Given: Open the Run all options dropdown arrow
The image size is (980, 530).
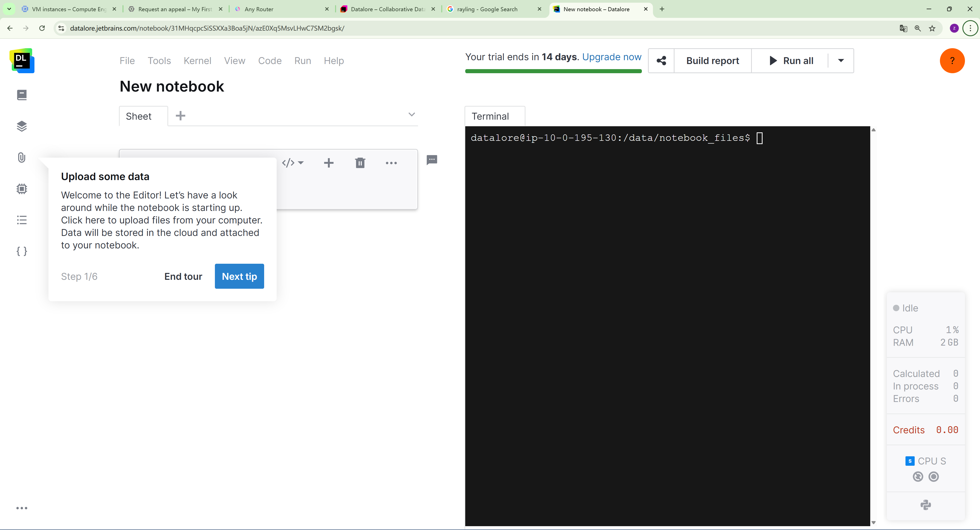Looking at the screenshot, I should point(841,60).
